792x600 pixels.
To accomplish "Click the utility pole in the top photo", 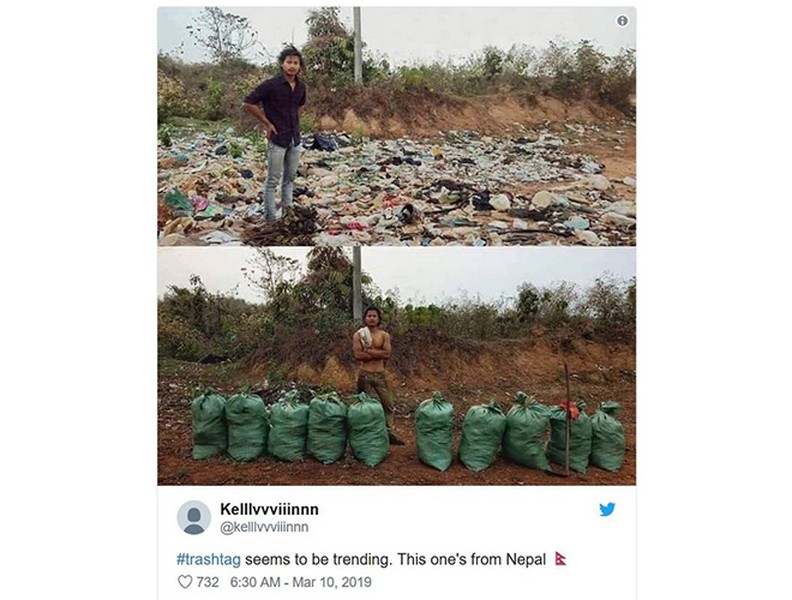I will [x=357, y=45].
